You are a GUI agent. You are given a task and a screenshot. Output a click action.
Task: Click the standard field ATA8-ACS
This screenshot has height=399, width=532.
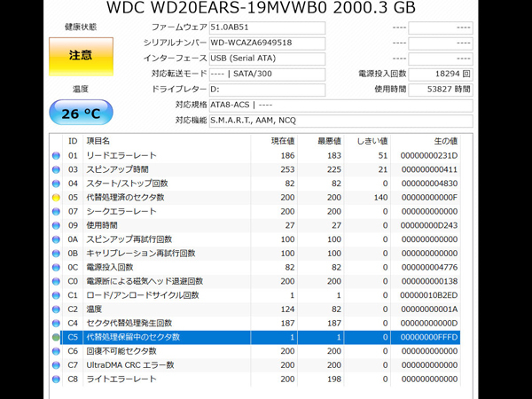click(340, 106)
